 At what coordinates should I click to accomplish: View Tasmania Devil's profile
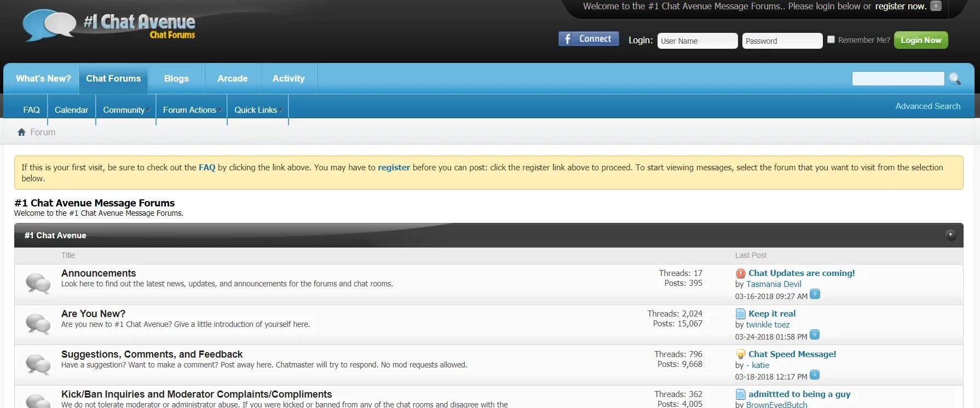pos(774,284)
